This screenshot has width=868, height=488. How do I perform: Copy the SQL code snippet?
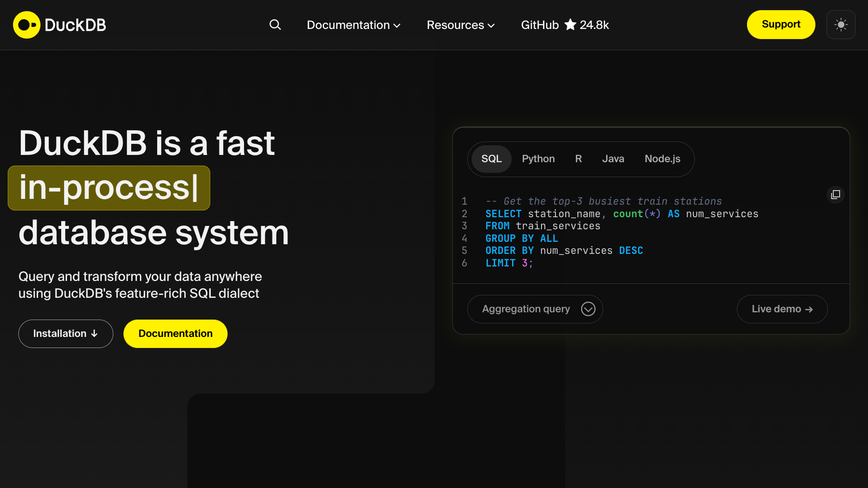click(835, 195)
